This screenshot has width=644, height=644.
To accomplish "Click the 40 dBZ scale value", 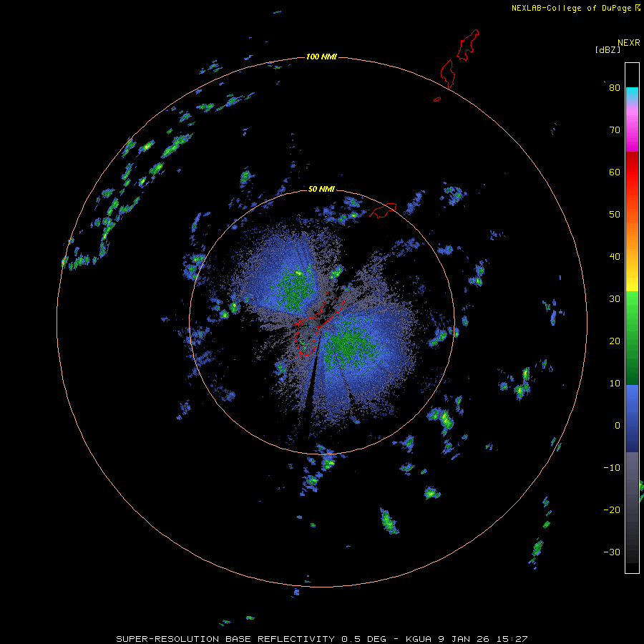I will [615, 257].
